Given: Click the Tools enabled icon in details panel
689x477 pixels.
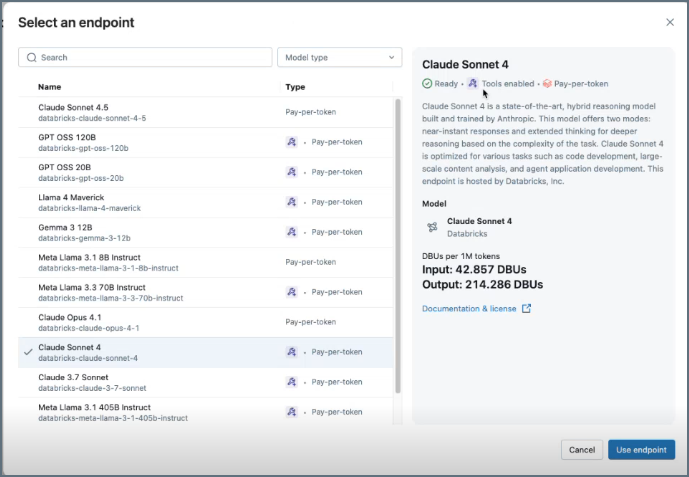Looking at the screenshot, I should (473, 83).
